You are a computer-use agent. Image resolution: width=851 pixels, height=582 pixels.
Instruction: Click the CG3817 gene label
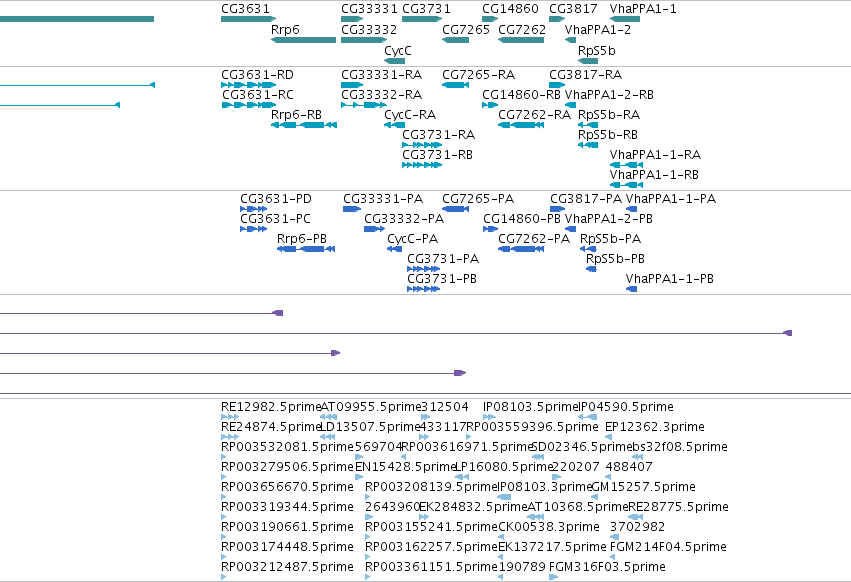tap(573, 9)
